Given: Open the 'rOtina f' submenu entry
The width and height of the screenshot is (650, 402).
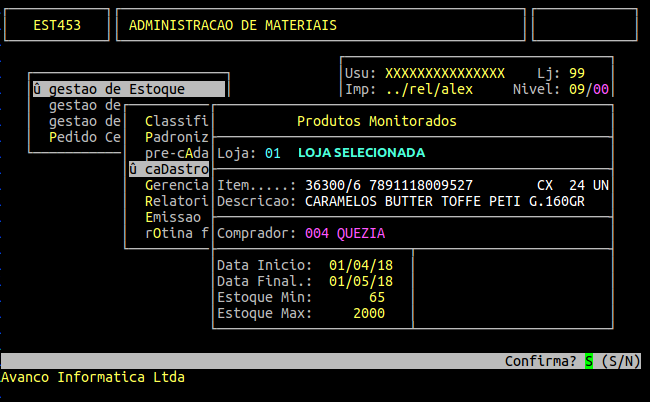Looking at the screenshot, I should pyautogui.click(x=176, y=233).
